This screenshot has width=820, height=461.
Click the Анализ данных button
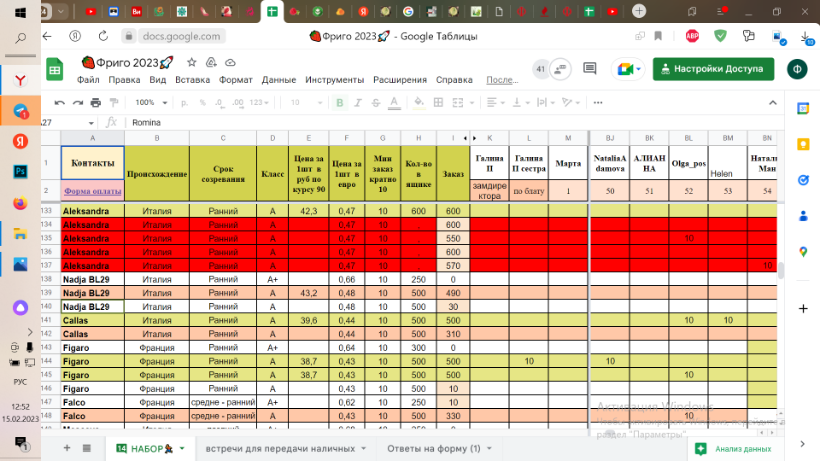(x=735, y=448)
